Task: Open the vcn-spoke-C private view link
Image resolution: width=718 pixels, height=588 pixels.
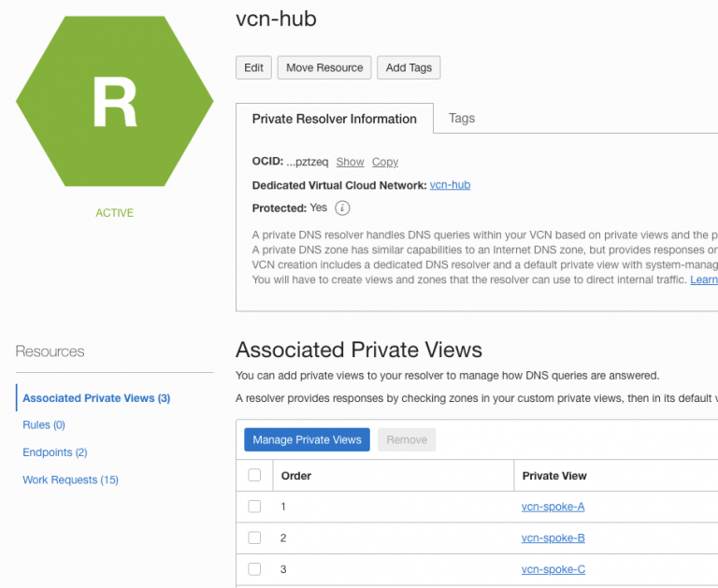Action: 553,569
